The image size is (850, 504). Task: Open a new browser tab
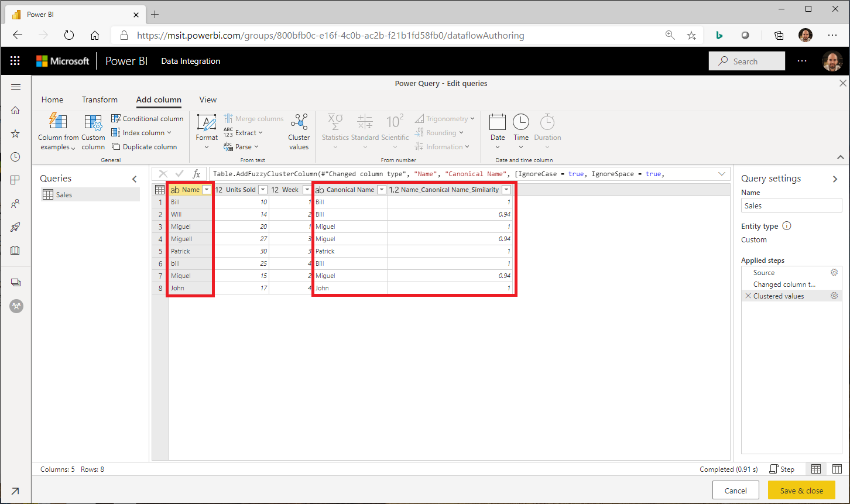155,14
